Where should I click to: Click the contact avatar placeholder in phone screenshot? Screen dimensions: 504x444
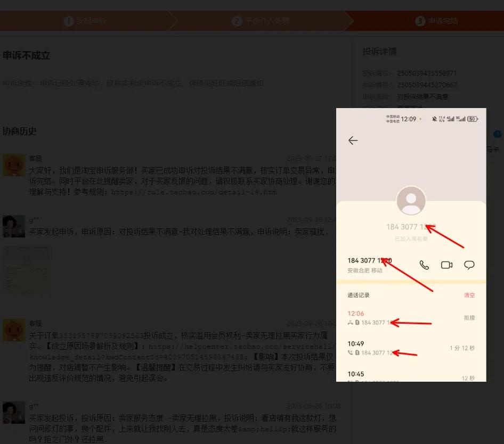pos(411,201)
